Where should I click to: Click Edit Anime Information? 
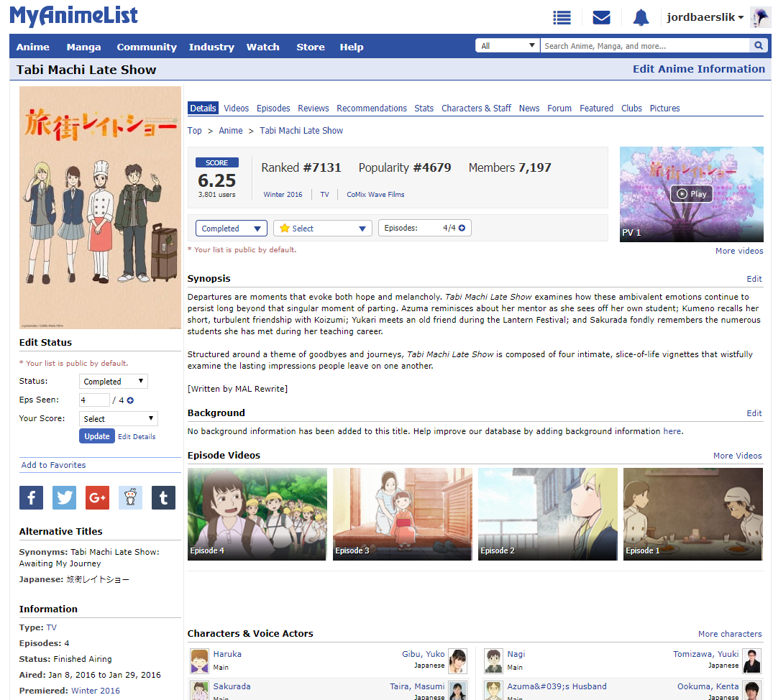point(698,69)
